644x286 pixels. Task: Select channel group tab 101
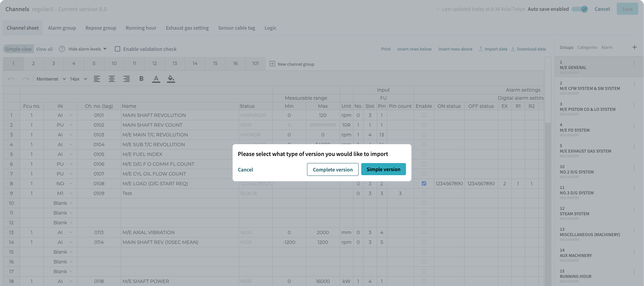coord(256,63)
